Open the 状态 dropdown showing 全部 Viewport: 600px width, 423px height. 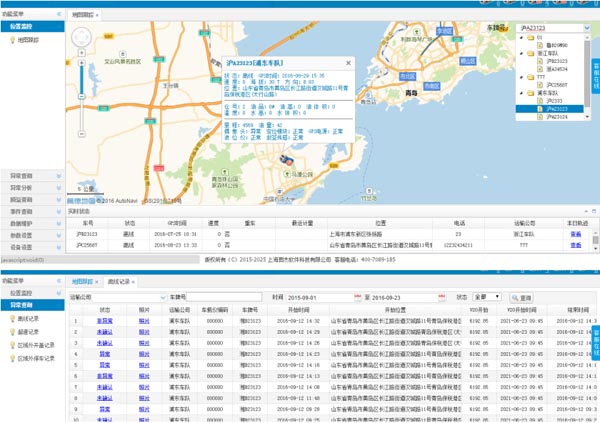coord(489,298)
